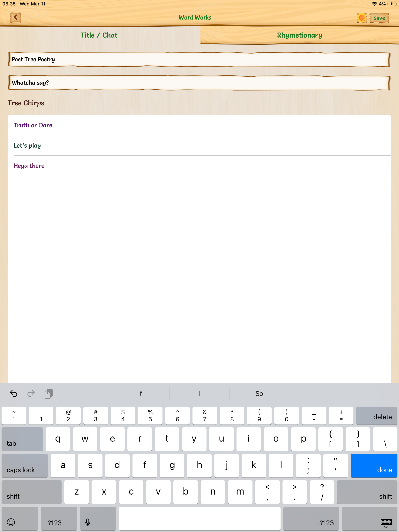Switch to right .?123 numbers keyboard
Image resolution: width=399 pixels, height=532 pixels.
click(x=311, y=519)
